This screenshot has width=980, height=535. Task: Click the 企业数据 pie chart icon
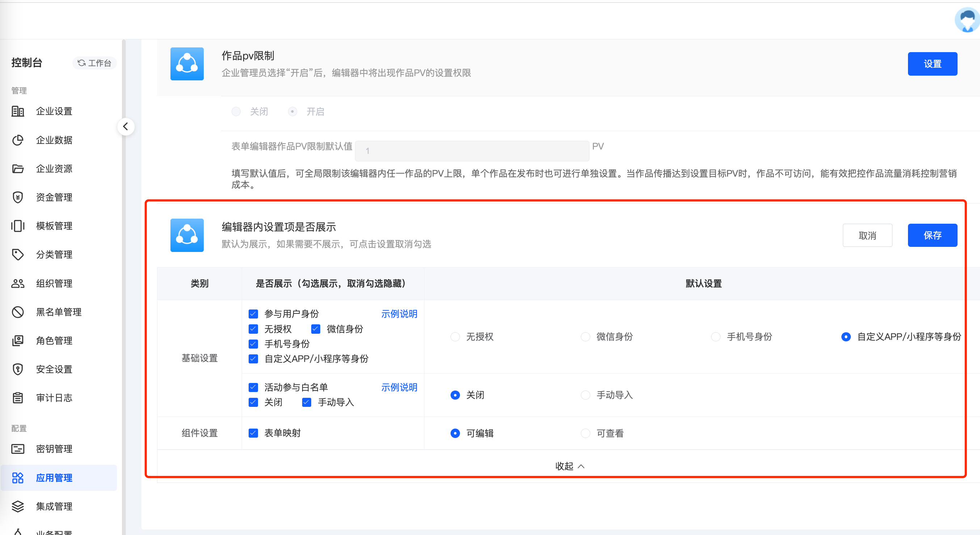pyautogui.click(x=17, y=140)
